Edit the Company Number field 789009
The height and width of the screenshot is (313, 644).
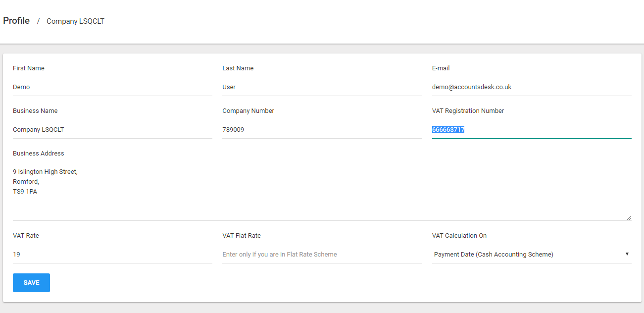click(322, 130)
